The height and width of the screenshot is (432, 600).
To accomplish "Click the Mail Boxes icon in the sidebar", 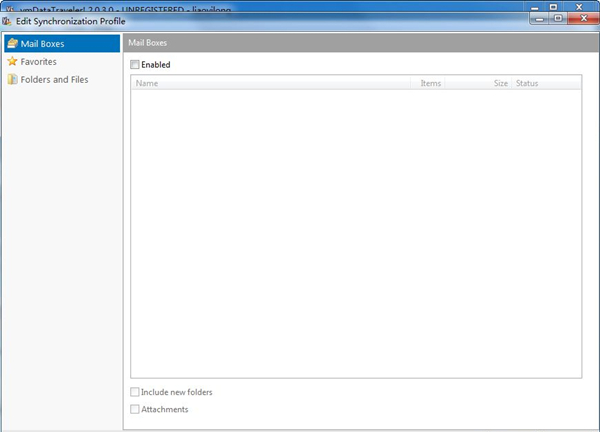I will tap(12, 44).
